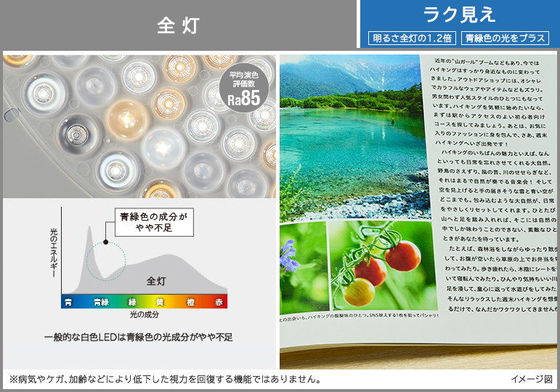
Task: Pick the 緑 segment of the spectrum bar
Action: [x=132, y=301]
